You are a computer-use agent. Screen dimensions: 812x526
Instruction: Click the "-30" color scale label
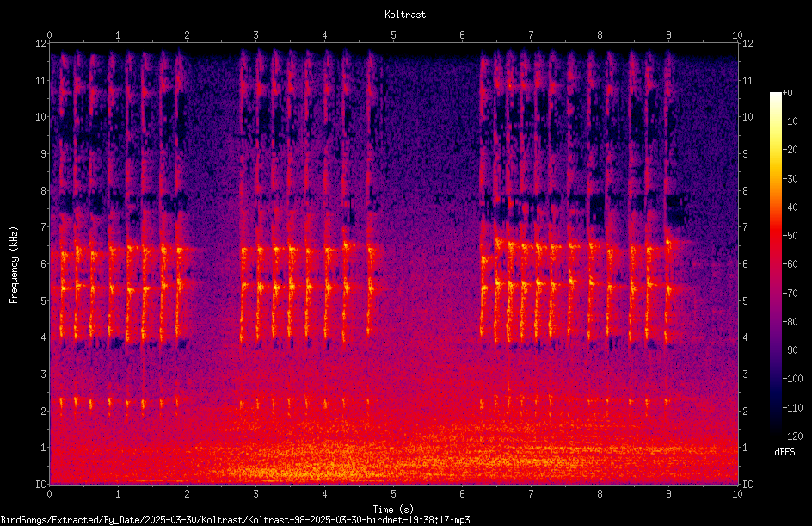tap(790, 179)
